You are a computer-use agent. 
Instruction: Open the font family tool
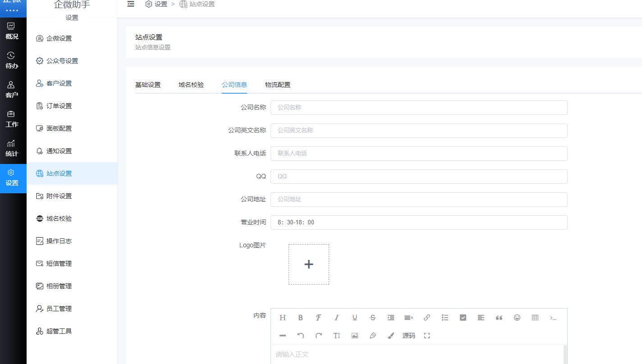click(x=318, y=318)
